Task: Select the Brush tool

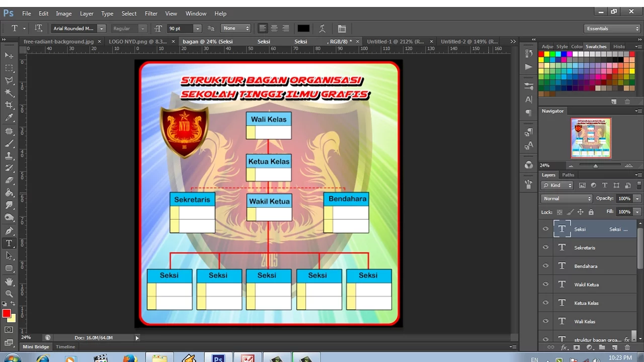Action: point(9,143)
